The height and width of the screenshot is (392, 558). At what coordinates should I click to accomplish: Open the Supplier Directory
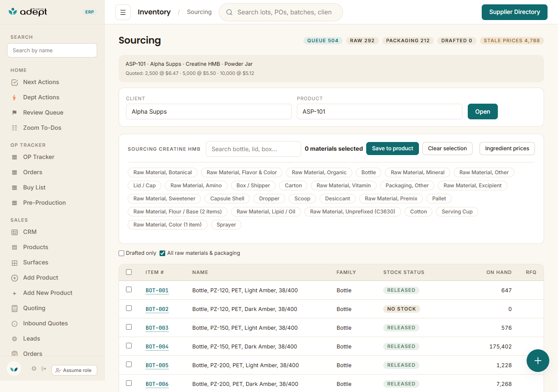(514, 12)
